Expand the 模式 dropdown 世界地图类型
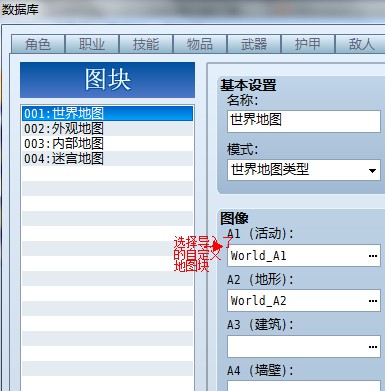This screenshot has height=391, width=385. (304, 170)
